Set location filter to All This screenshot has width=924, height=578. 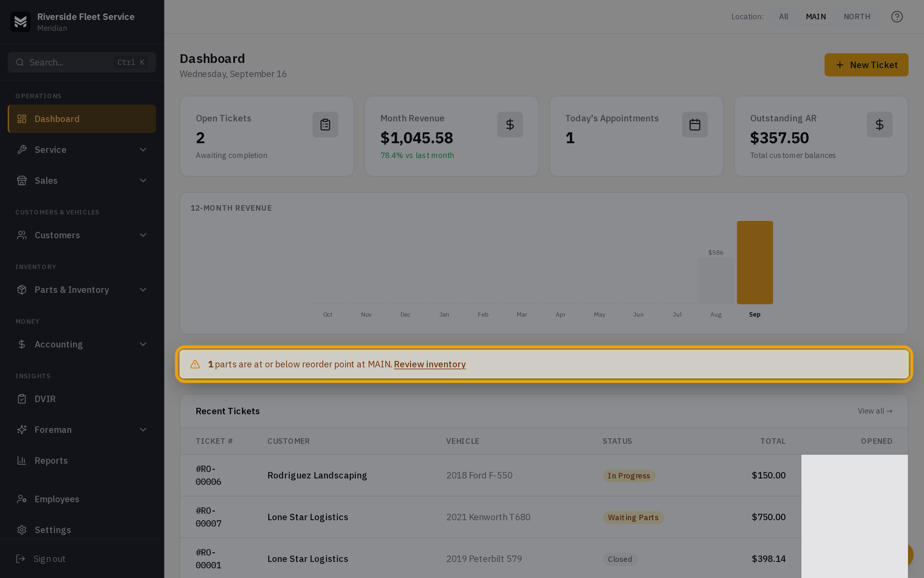783,17
